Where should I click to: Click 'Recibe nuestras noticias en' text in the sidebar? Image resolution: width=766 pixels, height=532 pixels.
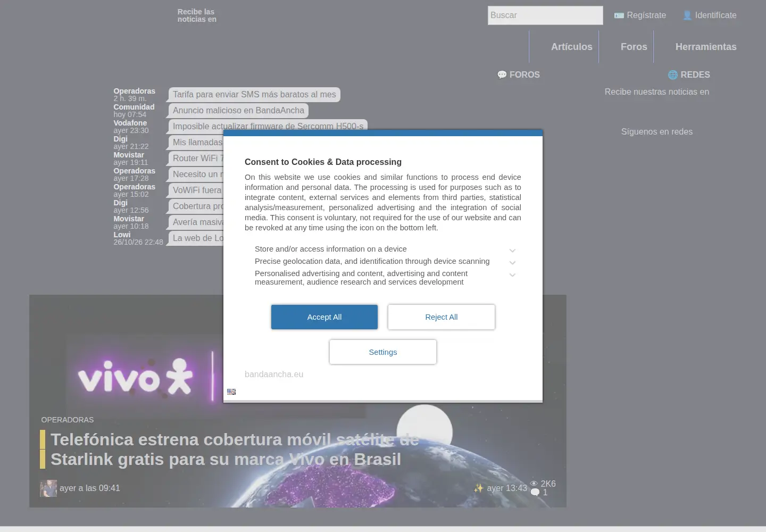[x=657, y=92]
